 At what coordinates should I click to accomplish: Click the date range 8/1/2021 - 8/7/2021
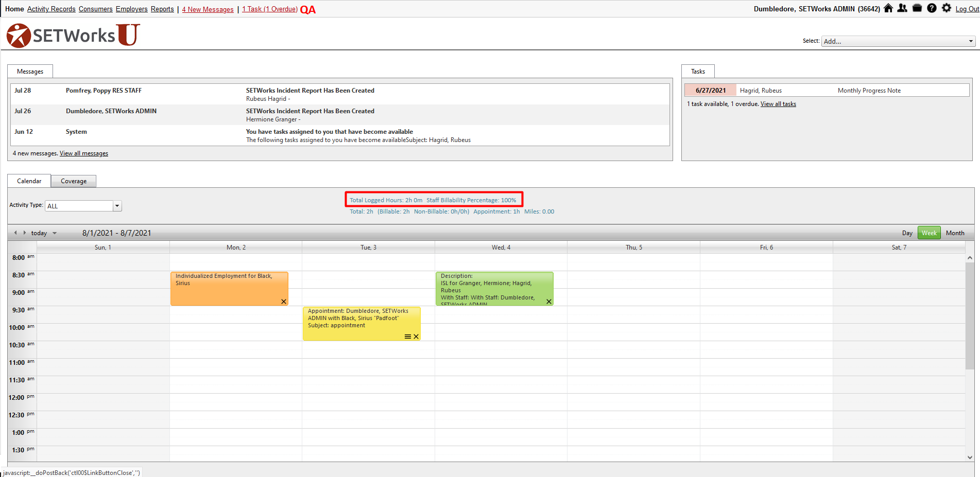[117, 233]
